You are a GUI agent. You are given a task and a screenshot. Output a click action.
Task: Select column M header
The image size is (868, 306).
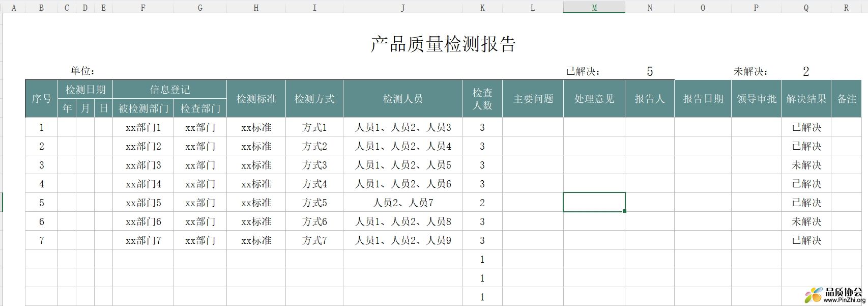(594, 8)
